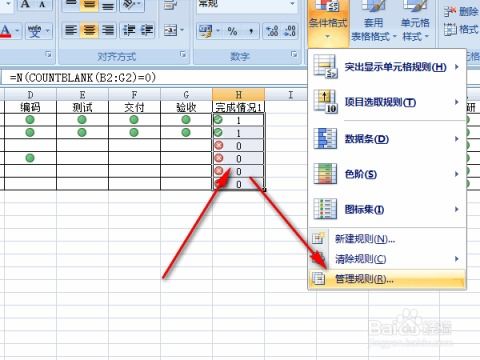Click the 测试 header cell
480x360 pixels.
click(82, 107)
